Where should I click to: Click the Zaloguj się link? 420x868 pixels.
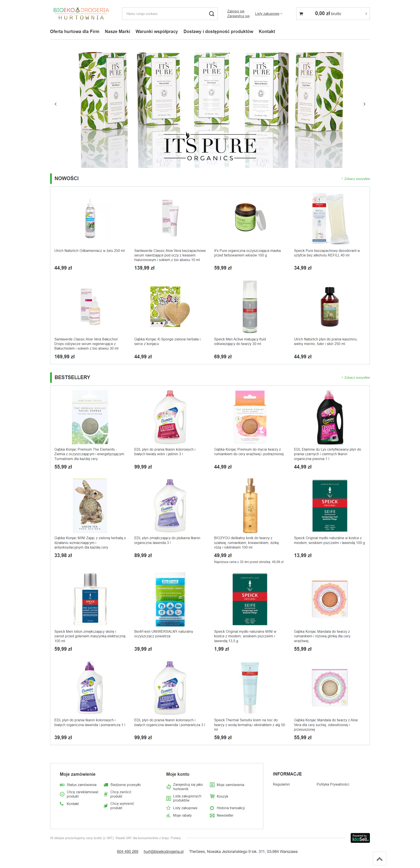click(x=236, y=11)
